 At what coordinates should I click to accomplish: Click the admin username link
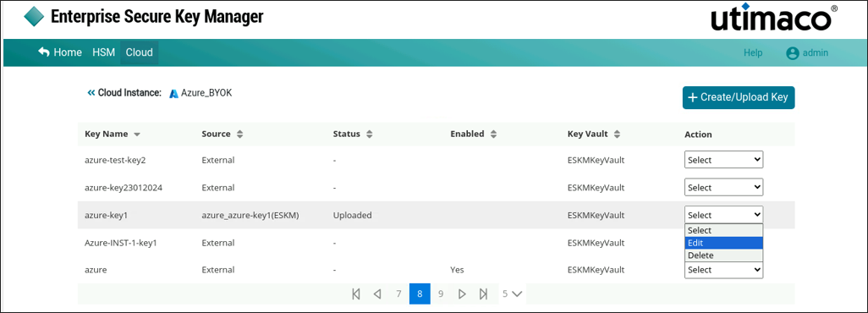816,53
